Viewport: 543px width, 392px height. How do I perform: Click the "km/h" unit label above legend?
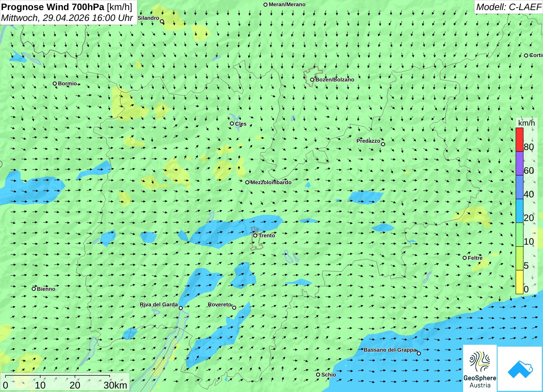(x=526, y=123)
